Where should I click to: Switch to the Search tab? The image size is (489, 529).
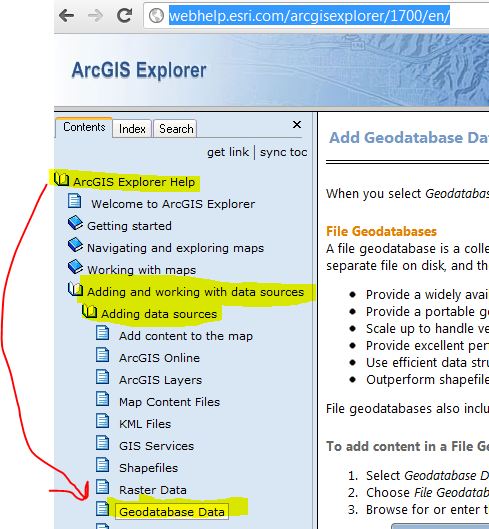(176, 129)
